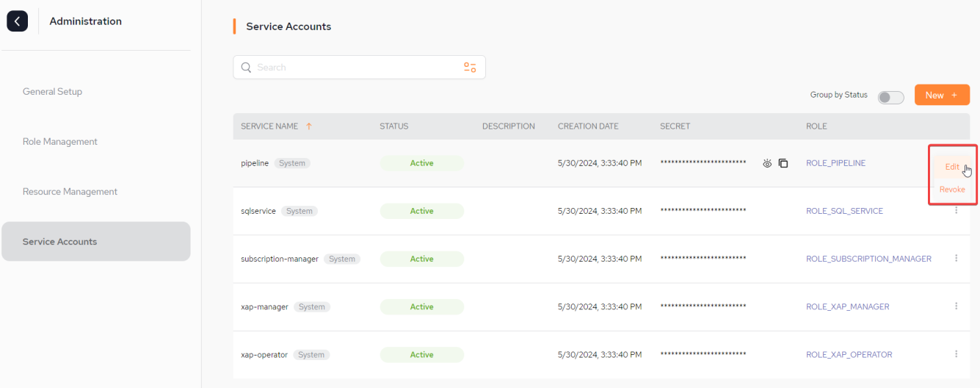Choose Revoke in the pipeline context menu

pyautogui.click(x=952, y=190)
